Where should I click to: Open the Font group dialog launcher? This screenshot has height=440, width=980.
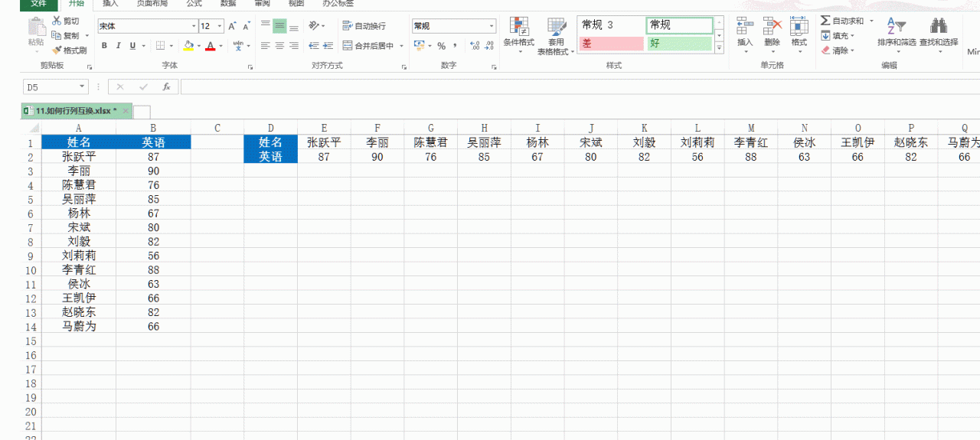tap(250, 67)
